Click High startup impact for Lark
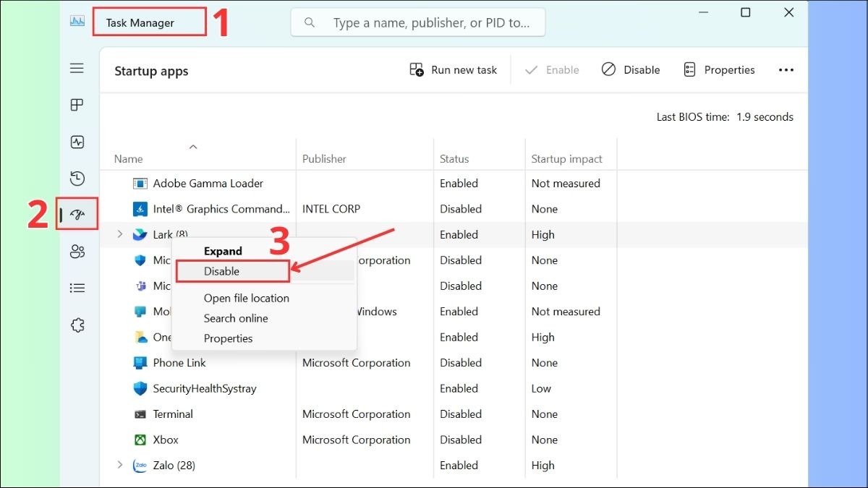Screen dimensions: 868x488 point(542,234)
